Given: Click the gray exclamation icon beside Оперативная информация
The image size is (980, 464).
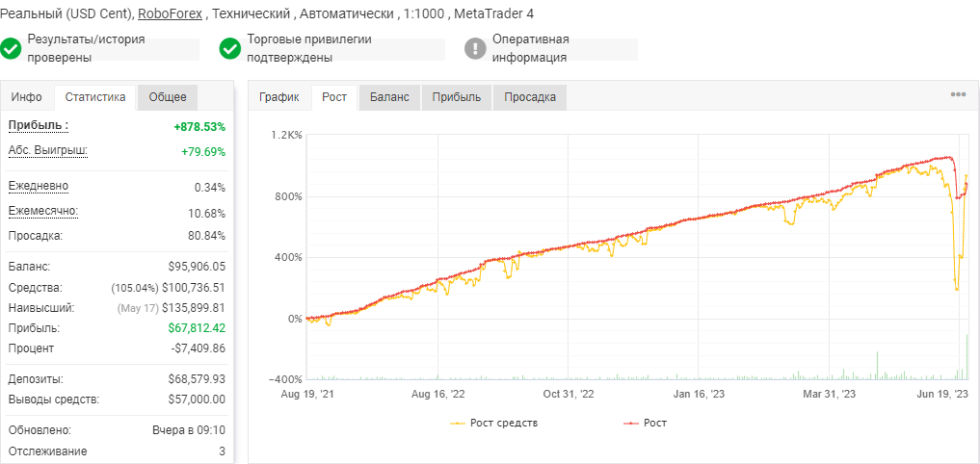Looking at the screenshot, I should (476, 49).
